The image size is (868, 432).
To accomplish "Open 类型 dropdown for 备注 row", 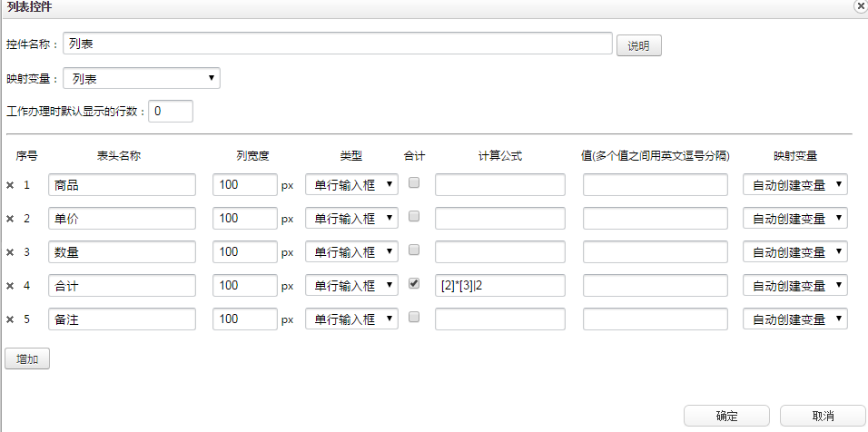I will 351,319.
